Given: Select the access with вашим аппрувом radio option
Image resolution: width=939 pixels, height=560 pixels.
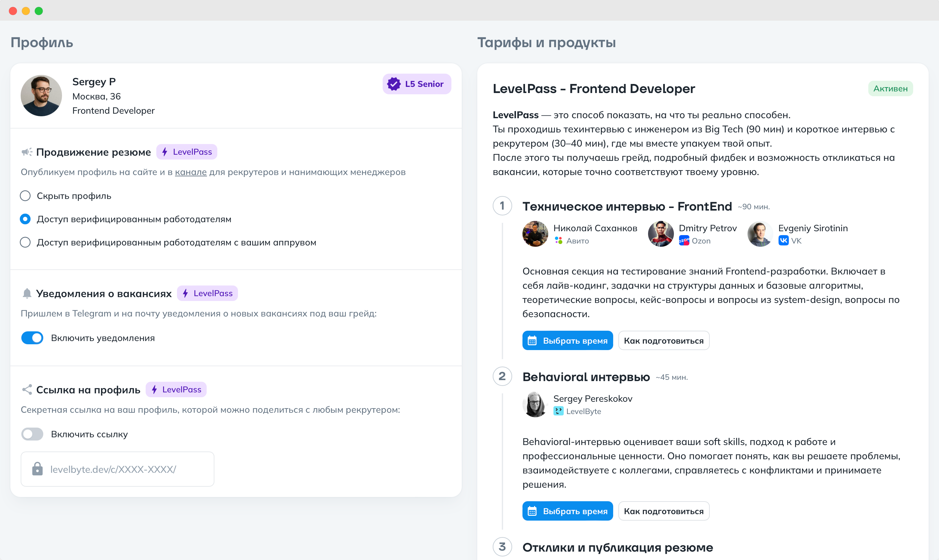Looking at the screenshot, I should pyautogui.click(x=25, y=242).
